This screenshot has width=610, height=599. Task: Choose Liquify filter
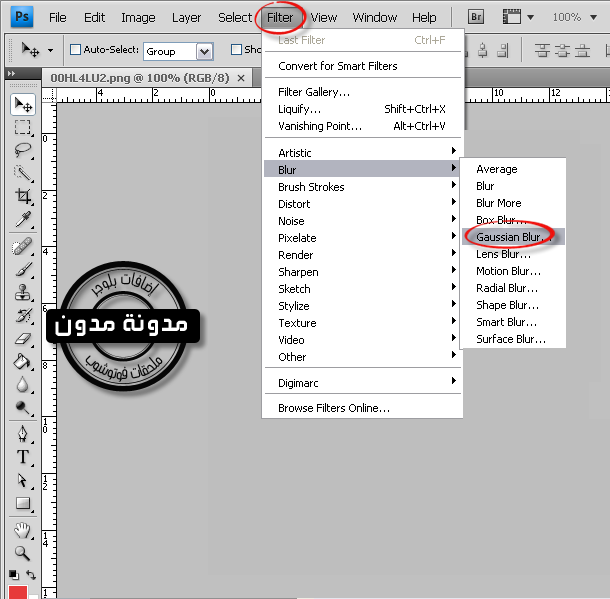click(363, 109)
